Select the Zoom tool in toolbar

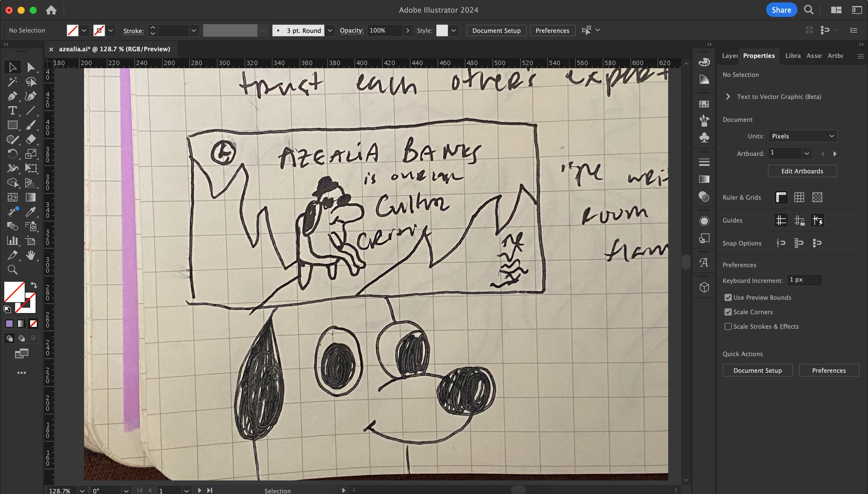[12, 270]
